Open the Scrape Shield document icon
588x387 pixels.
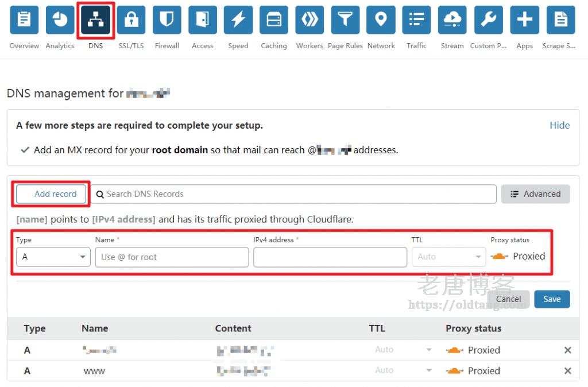pos(560,20)
